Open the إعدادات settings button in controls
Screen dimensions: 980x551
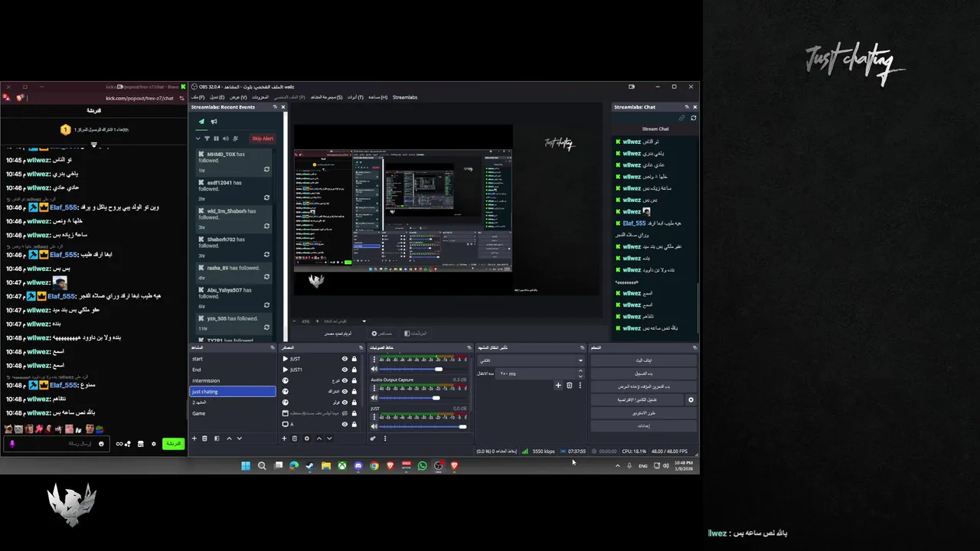click(x=643, y=426)
